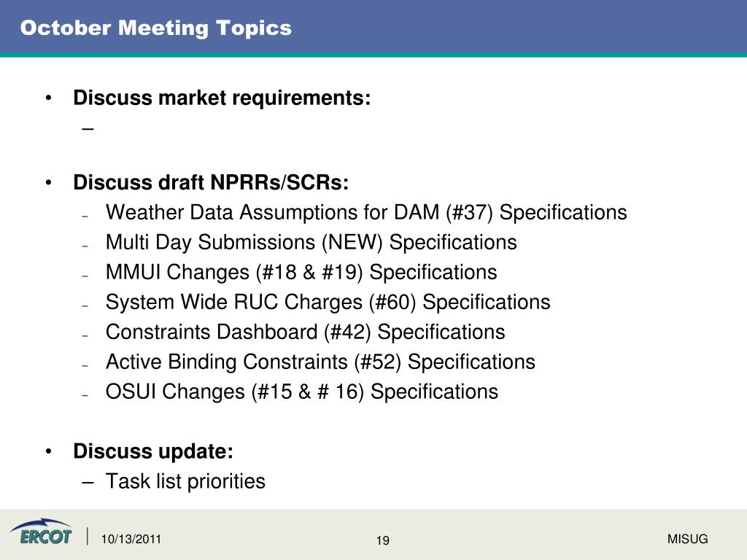Click Active Binding Constraints (#52) Specifications

click(320, 362)
